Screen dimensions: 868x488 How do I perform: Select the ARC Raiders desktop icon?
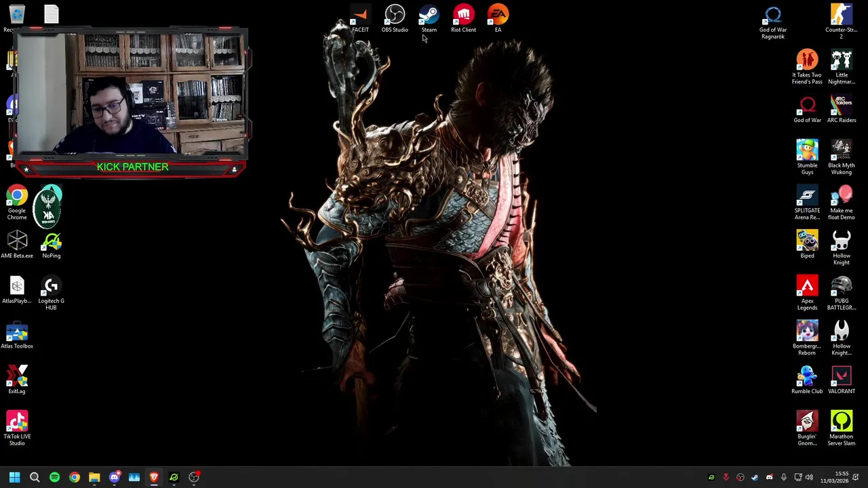[841, 109]
